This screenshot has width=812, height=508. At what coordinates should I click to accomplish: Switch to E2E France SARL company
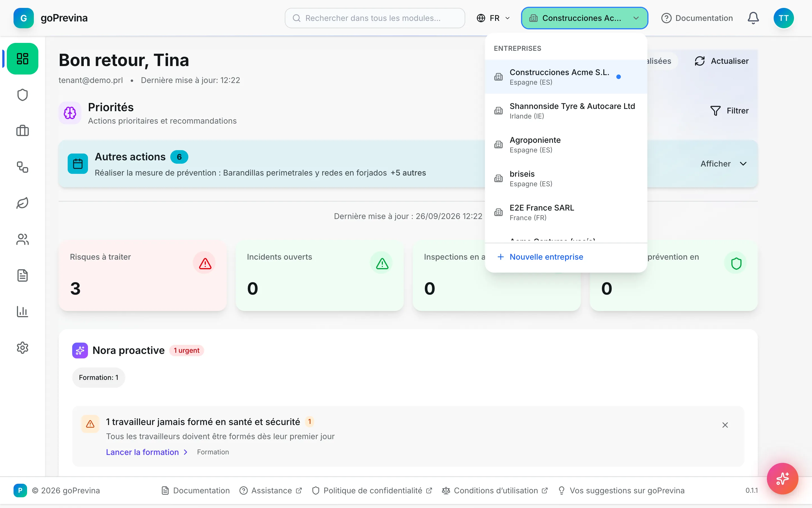point(566,212)
